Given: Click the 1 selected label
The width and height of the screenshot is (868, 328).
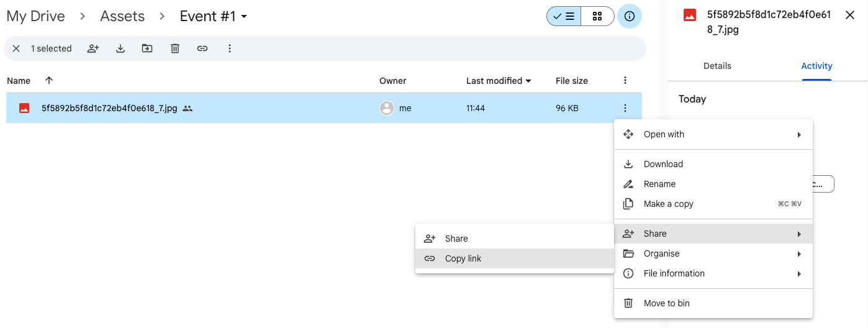Looking at the screenshot, I should 52,48.
